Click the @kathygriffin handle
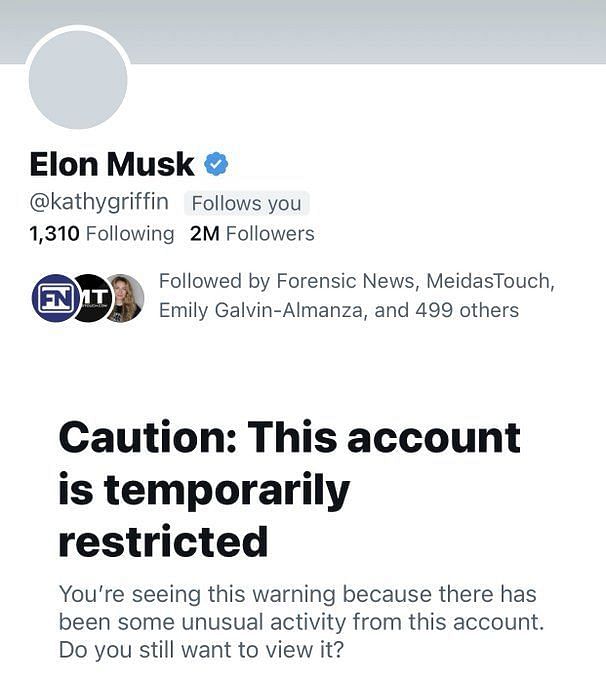606x680 pixels. (99, 202)
